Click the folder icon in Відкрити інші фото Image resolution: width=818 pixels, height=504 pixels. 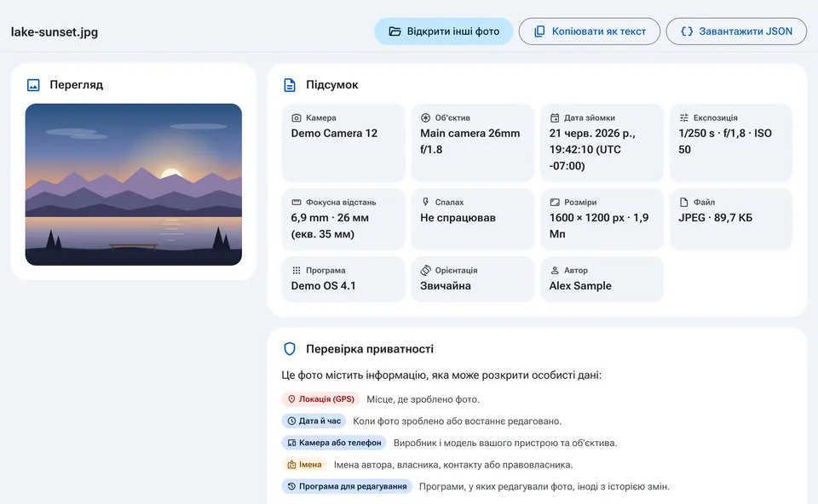click(x=395, y=31)
